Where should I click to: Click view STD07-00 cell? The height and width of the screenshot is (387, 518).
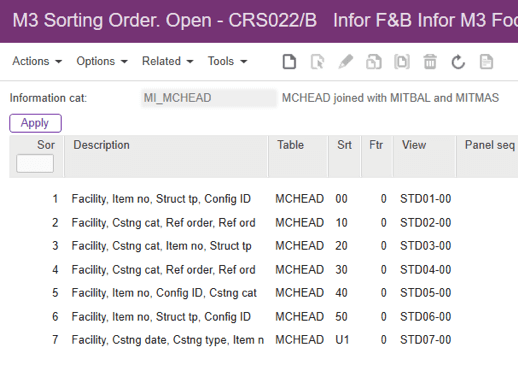click(426, 340)
